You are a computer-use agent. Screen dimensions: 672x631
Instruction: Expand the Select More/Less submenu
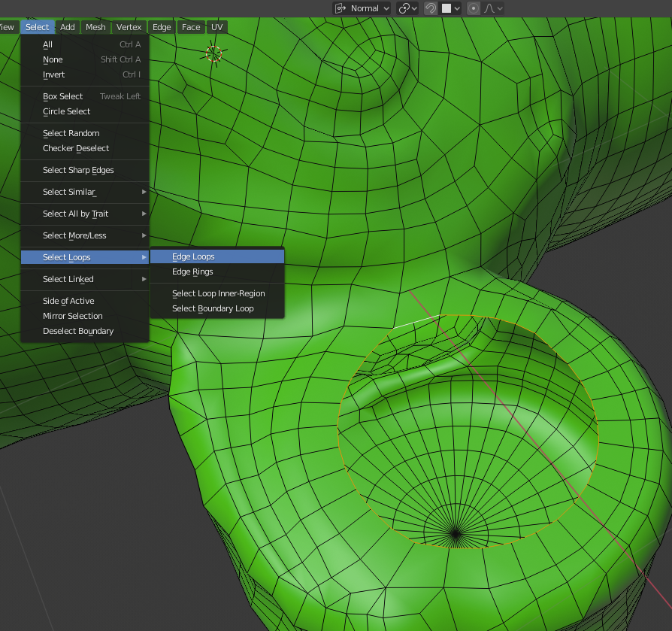point(85,235)
